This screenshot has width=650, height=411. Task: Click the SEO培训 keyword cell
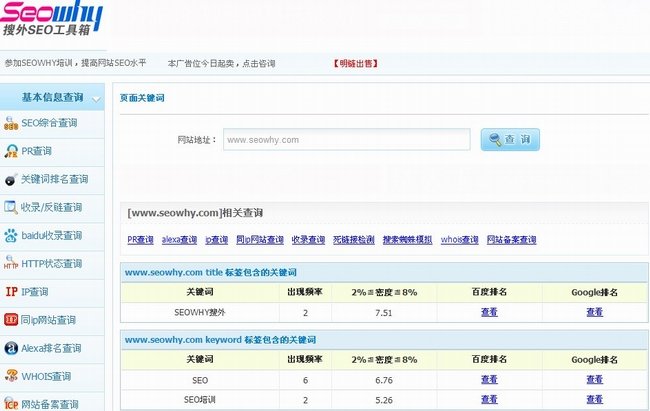200,400
